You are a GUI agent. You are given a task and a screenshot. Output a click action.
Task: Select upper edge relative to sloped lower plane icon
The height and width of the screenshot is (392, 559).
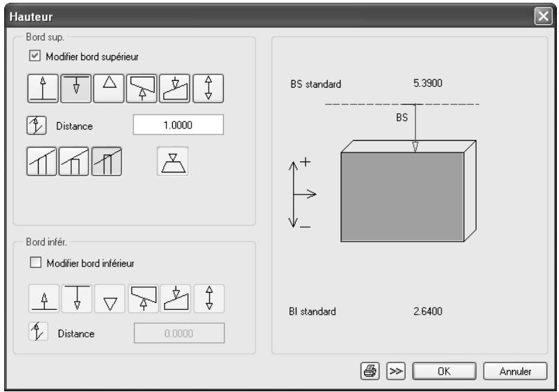(x=175, y=88)
